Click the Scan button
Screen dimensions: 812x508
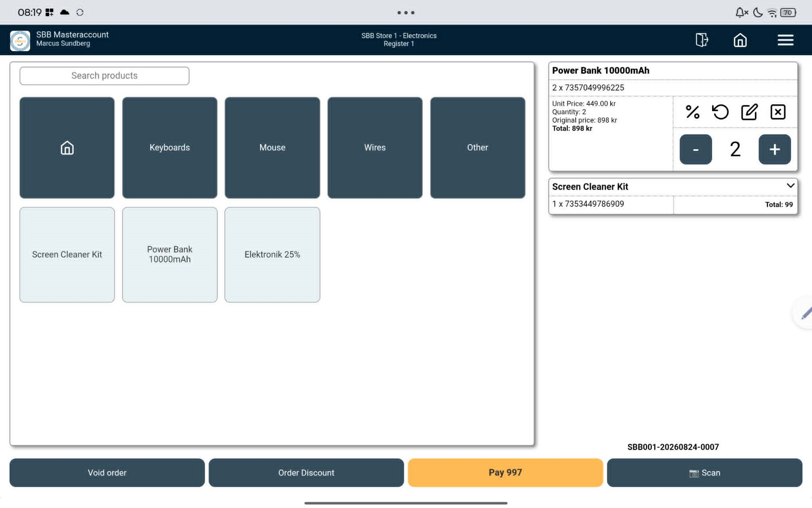[x=705, y=473]
